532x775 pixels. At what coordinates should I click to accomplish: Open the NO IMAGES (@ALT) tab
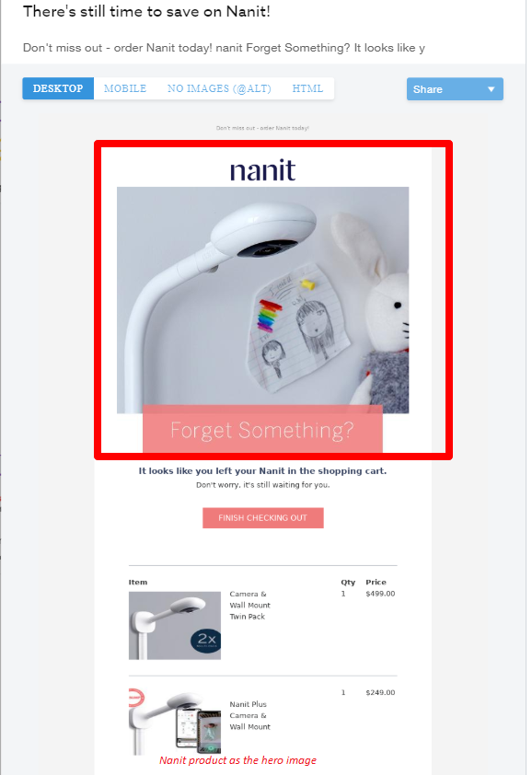pos(219,88)
